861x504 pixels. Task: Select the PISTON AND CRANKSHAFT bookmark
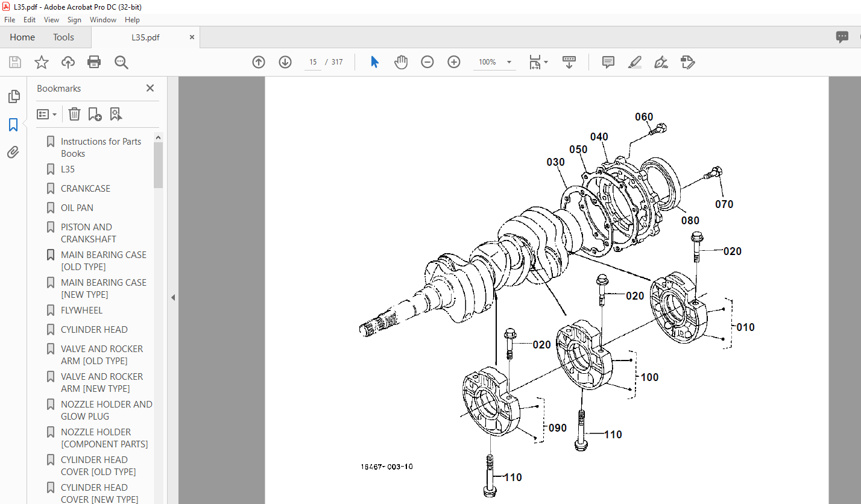(x=89, y=233)
